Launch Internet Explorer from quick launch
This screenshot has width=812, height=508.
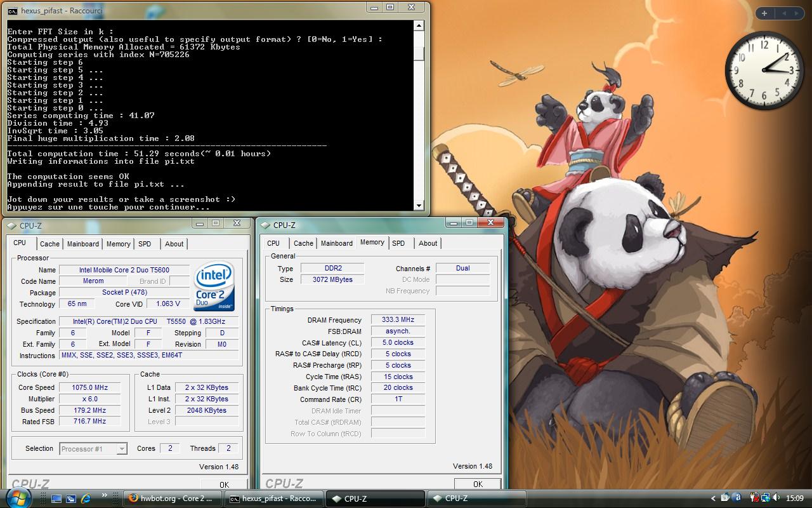86,498
